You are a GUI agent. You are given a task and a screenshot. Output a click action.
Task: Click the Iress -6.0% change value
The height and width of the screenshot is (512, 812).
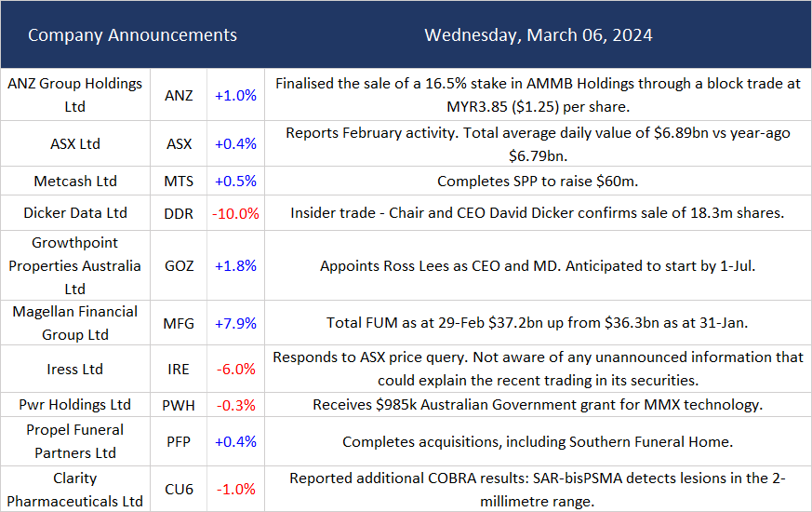(235, 369)
